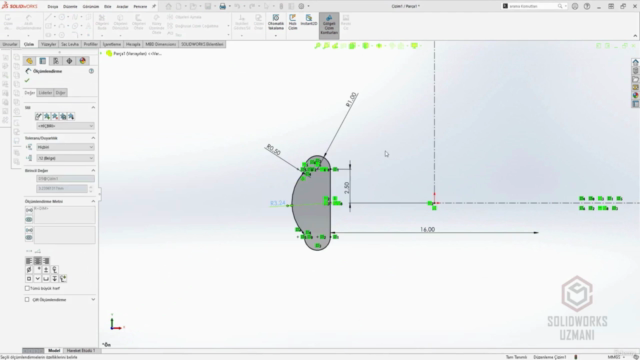Collapse the Ölçümlendirme Metni section

click(x=93, y=201)
